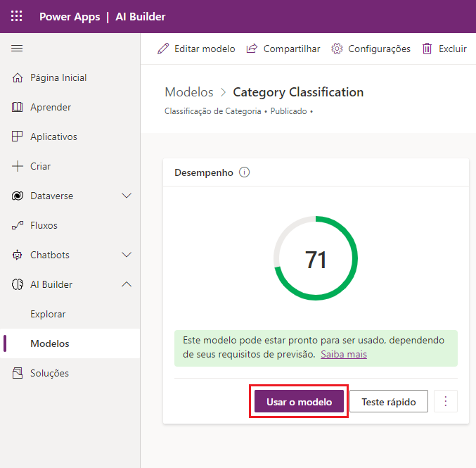The image size is (476, 468).
Task: Open Configurações gear icon
Action: 337,49
